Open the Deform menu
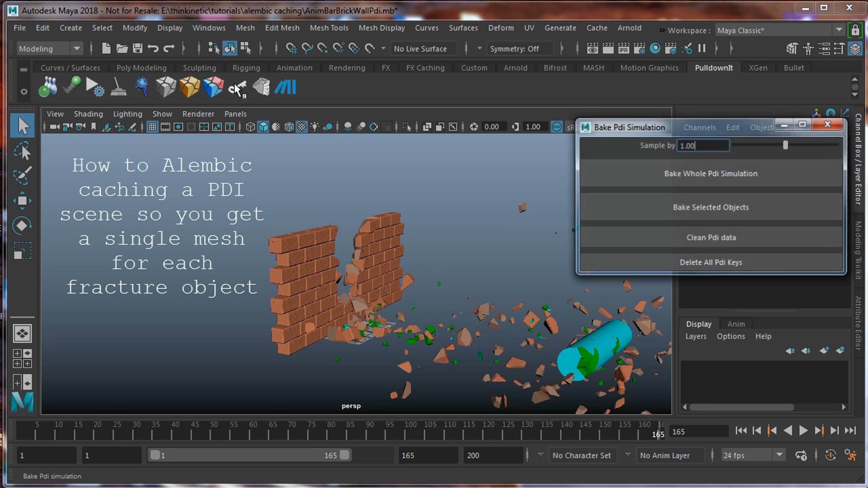 click(x=501, y=28)
